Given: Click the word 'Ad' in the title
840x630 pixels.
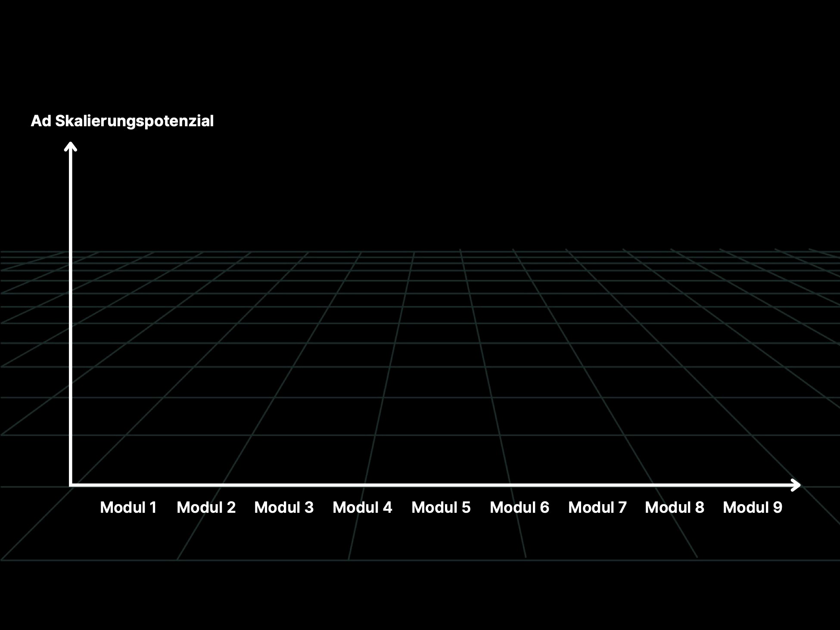Looking at the screenshot, I should pyautogui.click(x=41, y=121).
